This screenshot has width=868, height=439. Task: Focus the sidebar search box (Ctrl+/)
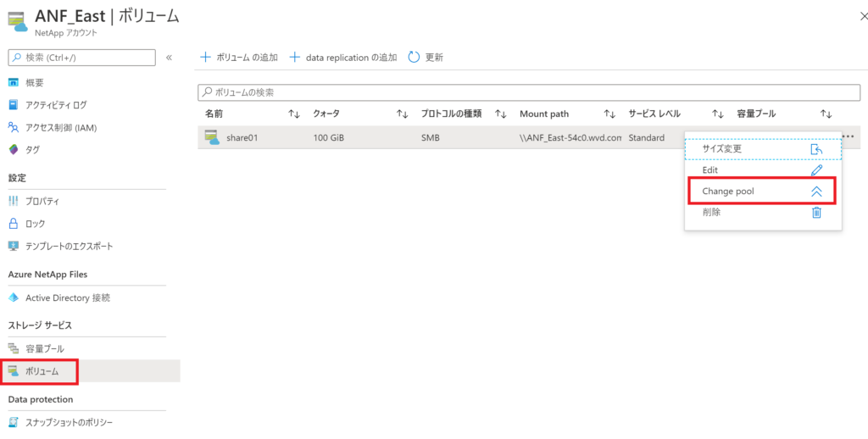coord(82,58)
